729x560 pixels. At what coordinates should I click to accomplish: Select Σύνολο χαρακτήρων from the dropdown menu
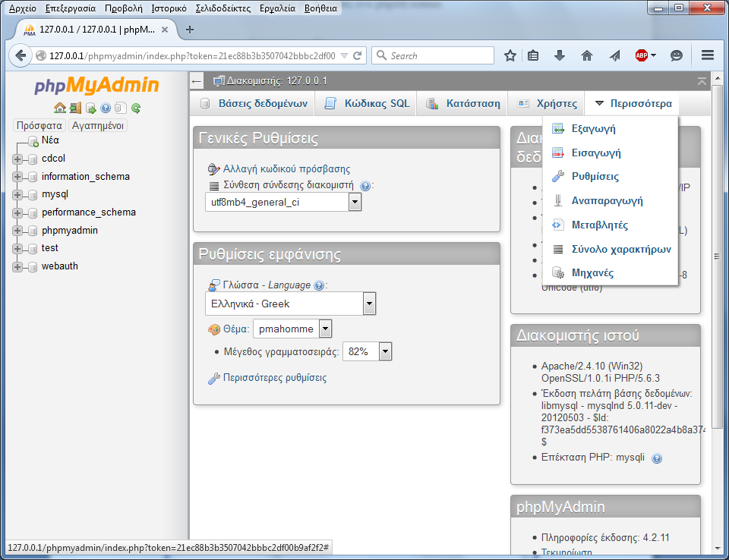pos(610,249)
